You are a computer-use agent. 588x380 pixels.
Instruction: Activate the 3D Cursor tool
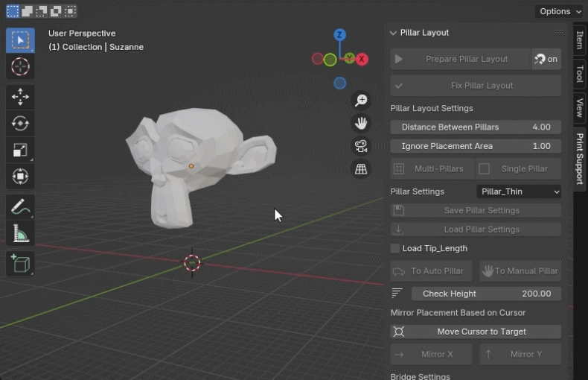[20, 67]
